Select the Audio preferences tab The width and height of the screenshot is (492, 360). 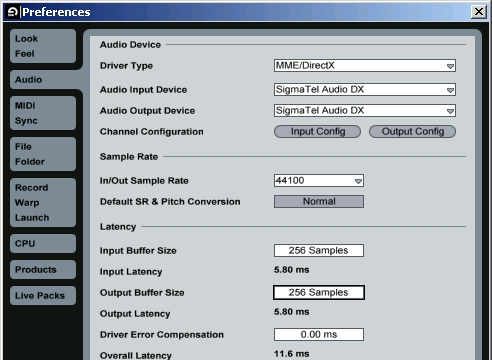coord(46,80)
